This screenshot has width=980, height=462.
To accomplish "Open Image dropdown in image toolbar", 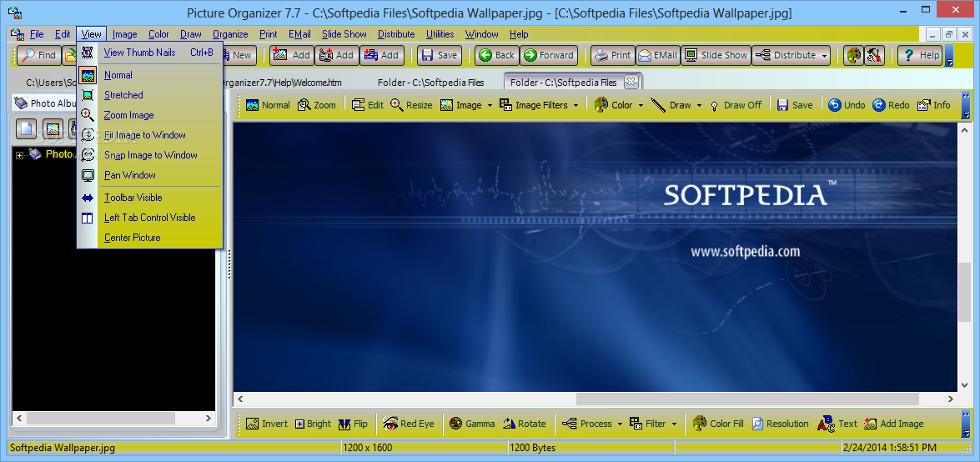I will click(490, 105).
